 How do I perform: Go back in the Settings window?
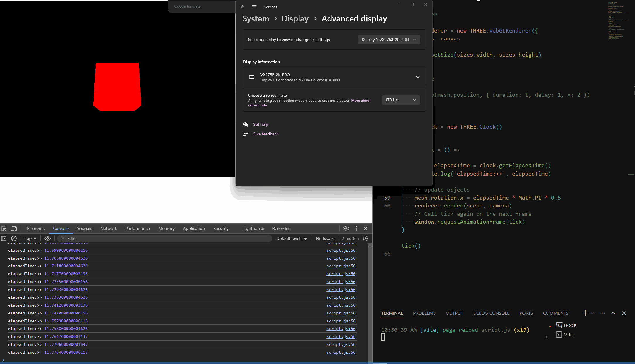[242, 7]
